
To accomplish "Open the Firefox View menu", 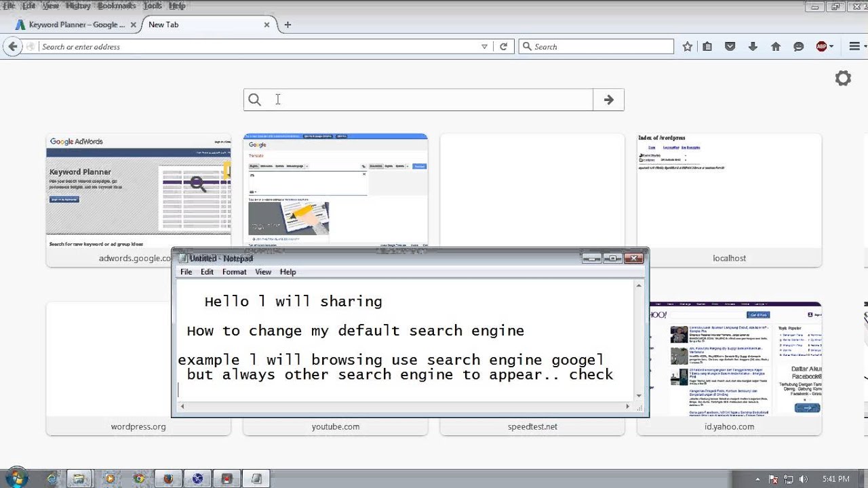I will pyautogui.click(x=51, y=5).
